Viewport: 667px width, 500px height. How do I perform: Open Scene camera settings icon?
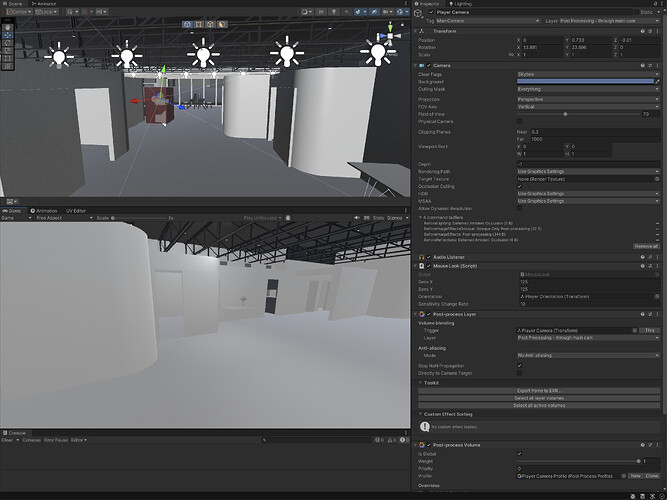(387, 12)
